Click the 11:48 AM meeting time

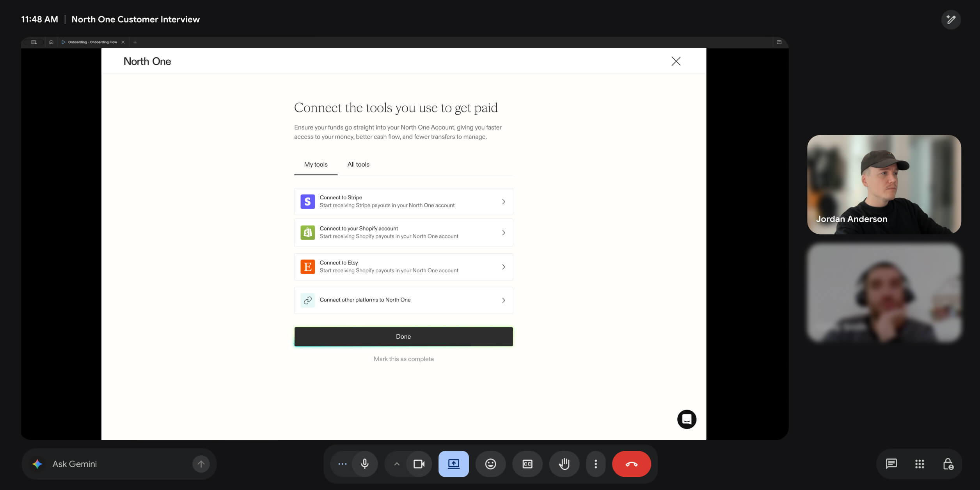coord(39,20)
